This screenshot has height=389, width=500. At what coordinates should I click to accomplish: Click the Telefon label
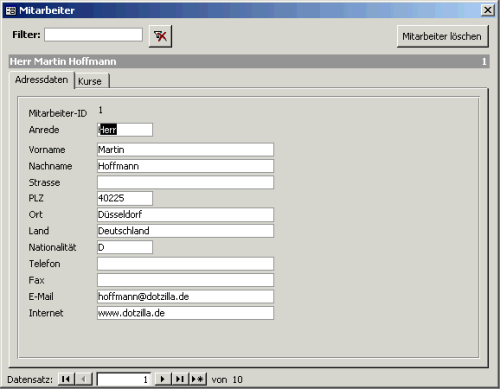point(45,264)
